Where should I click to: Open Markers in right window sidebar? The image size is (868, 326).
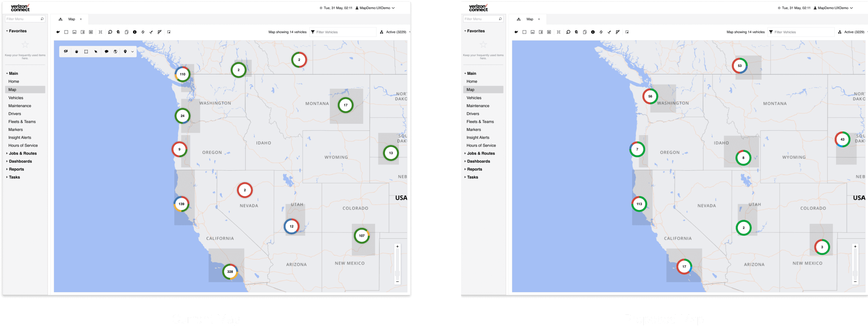474,129
